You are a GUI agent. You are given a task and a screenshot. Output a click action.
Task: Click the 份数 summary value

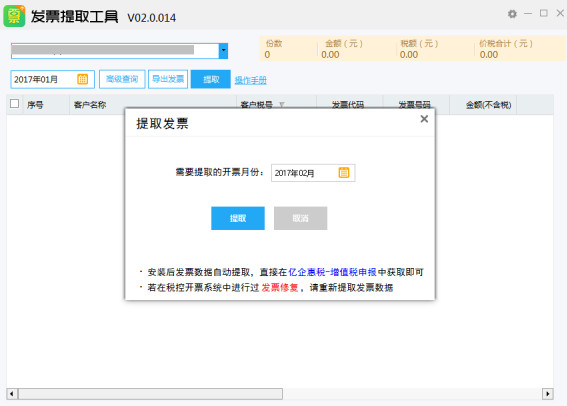point(267,55)
